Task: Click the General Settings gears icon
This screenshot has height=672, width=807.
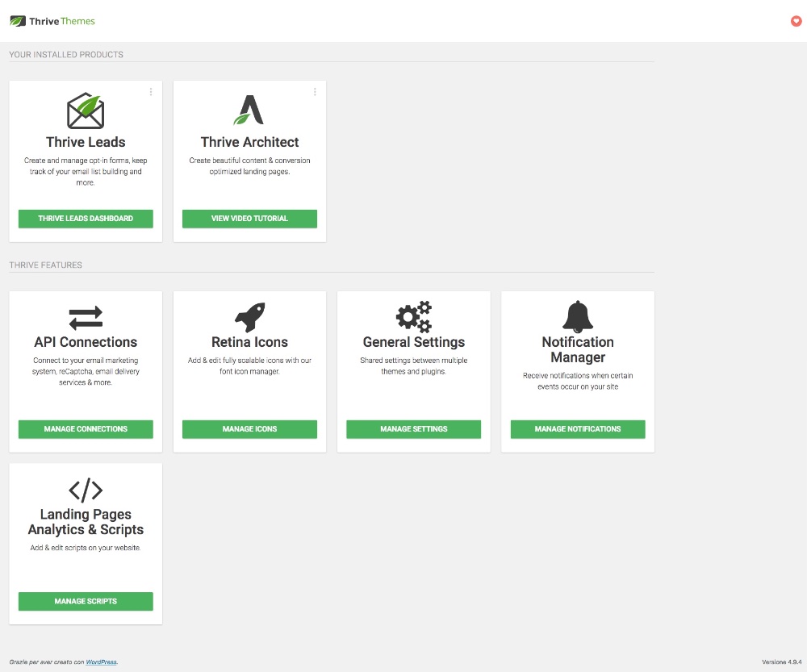Action: 414,317
